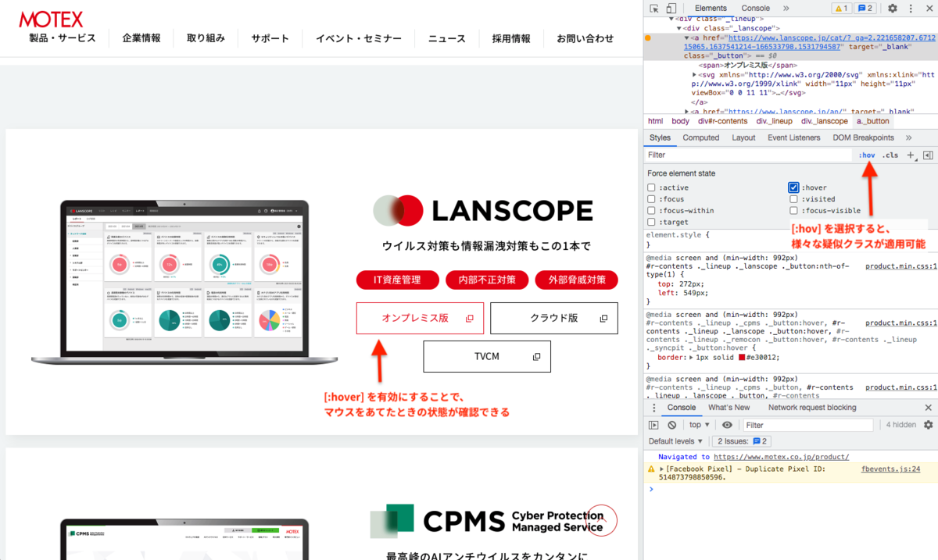Click the external link icon on オンプレミス版 button
Screen dimensions: 938x560
[469, 319]
